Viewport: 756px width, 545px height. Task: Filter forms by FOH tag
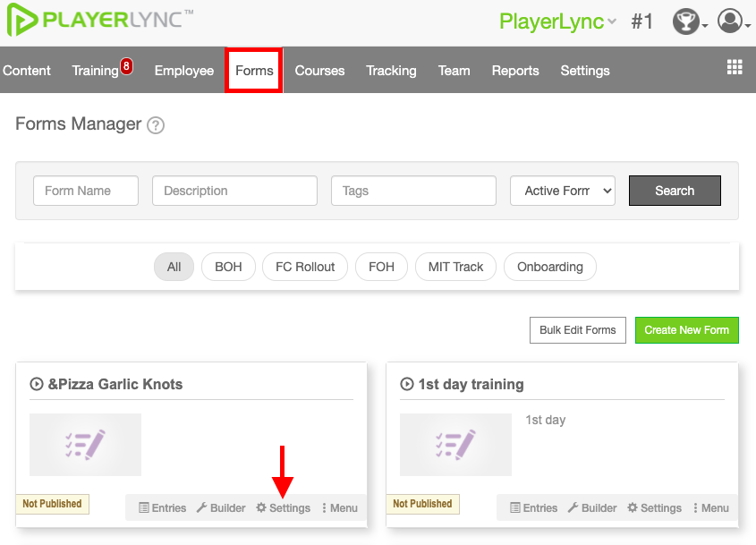(381, 267)
